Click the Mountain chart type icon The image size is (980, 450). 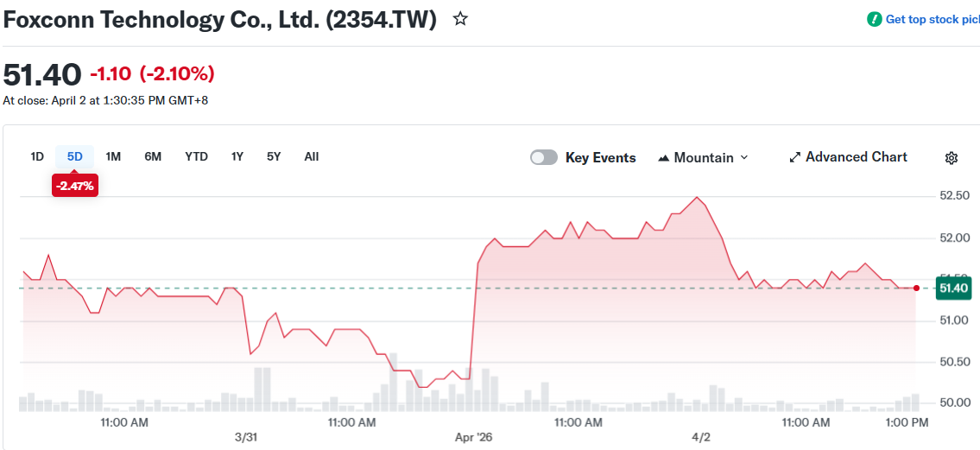click(x=664, y=158)
